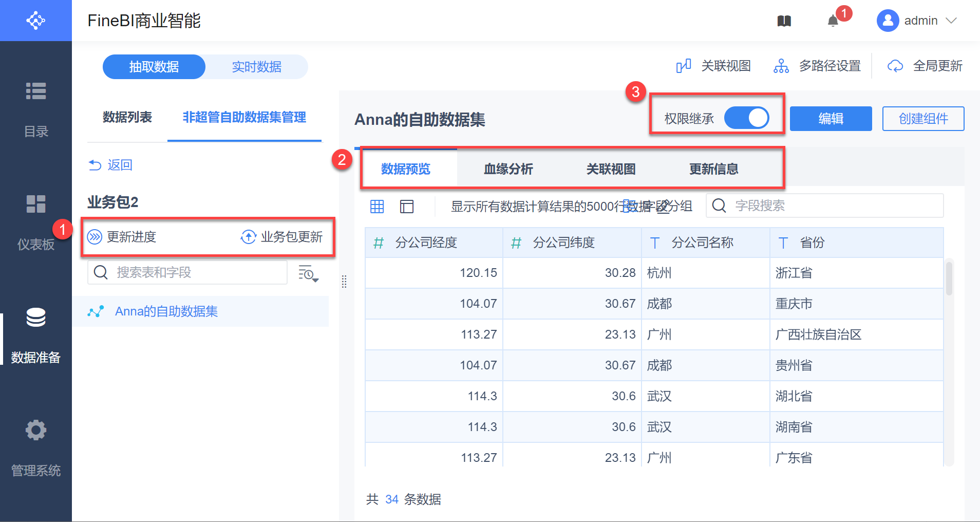Click the table grid view icon
The image size is (980, 522).
(377, 207)
